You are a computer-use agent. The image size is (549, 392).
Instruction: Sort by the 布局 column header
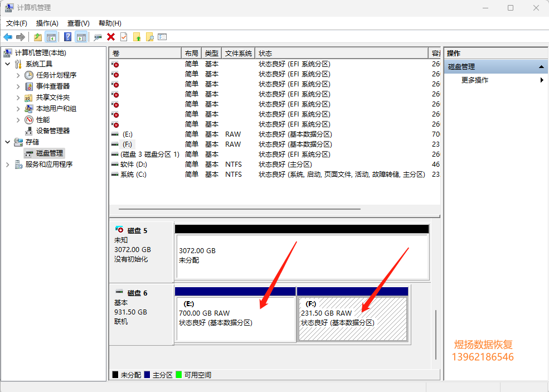(x=191, y=53)
